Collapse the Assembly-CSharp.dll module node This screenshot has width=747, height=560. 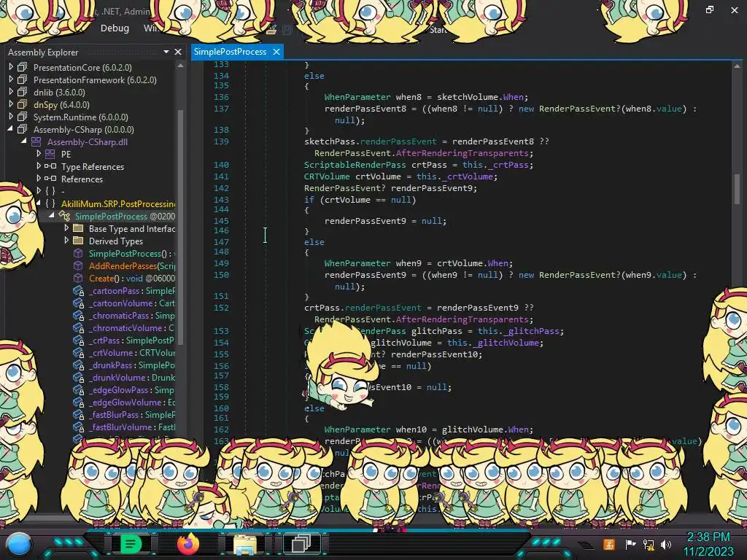coord(24,141)
